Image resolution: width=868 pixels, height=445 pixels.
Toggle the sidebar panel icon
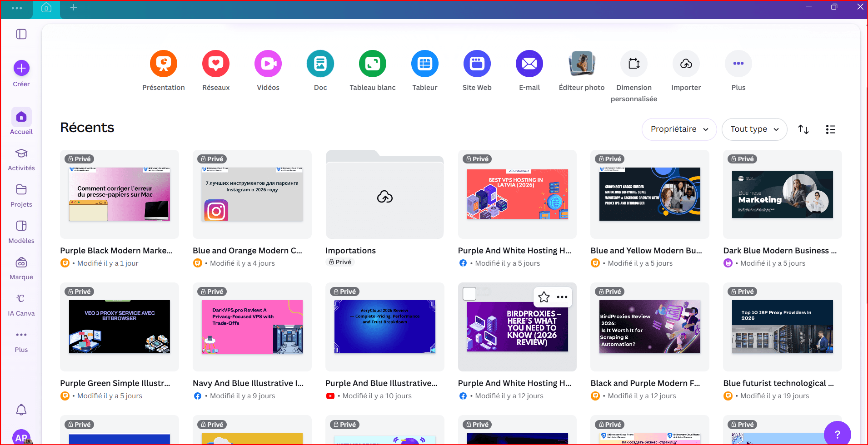21,34
